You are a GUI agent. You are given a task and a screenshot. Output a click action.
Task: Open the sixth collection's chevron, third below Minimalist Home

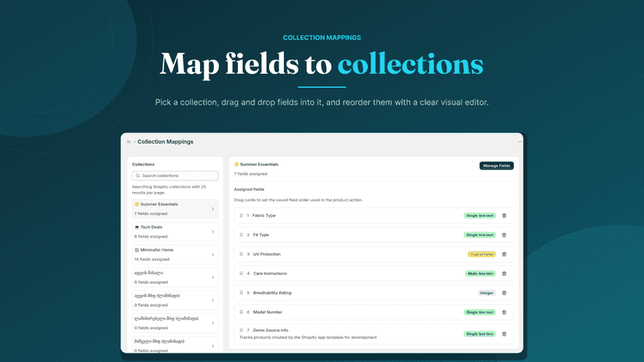tap(213, 323)
